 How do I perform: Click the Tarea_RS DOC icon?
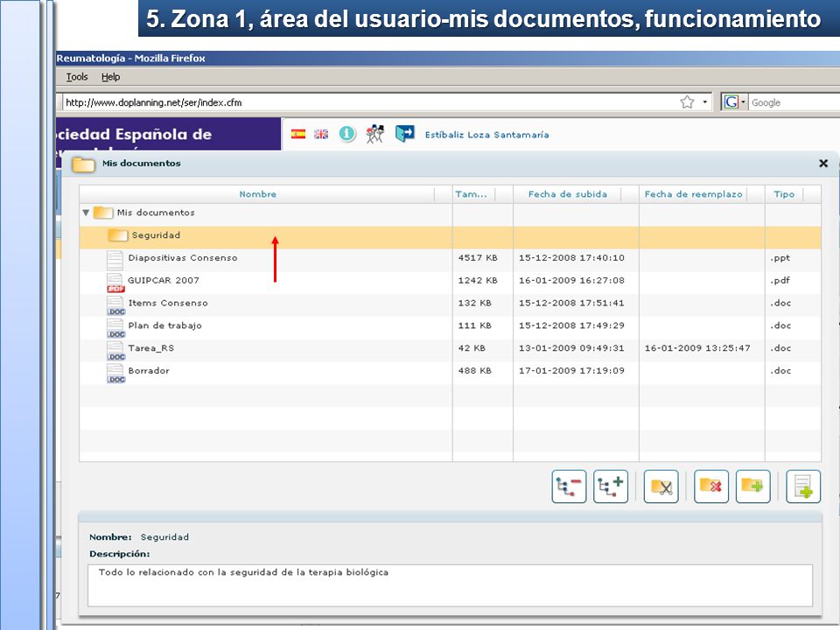click(115, 350)
